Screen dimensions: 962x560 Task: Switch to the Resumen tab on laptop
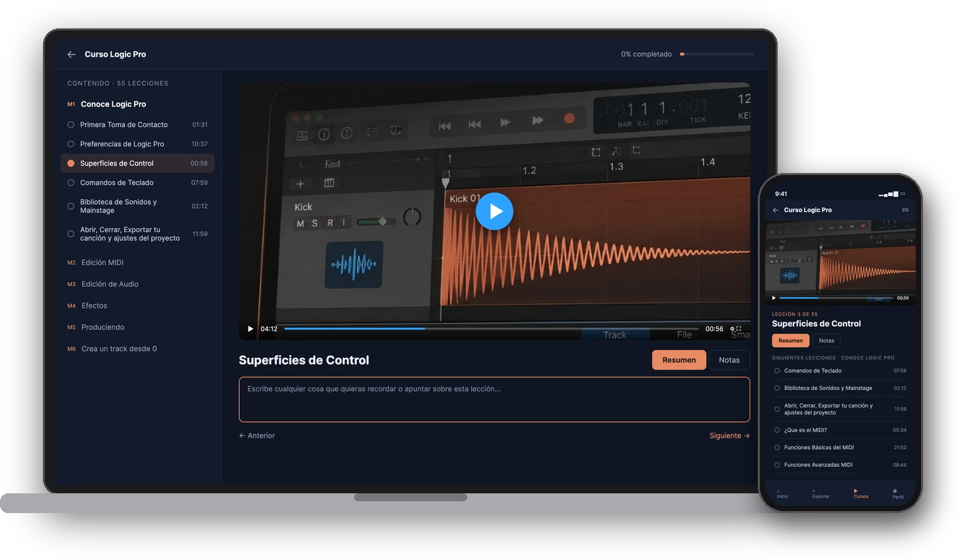click(679, 360)
